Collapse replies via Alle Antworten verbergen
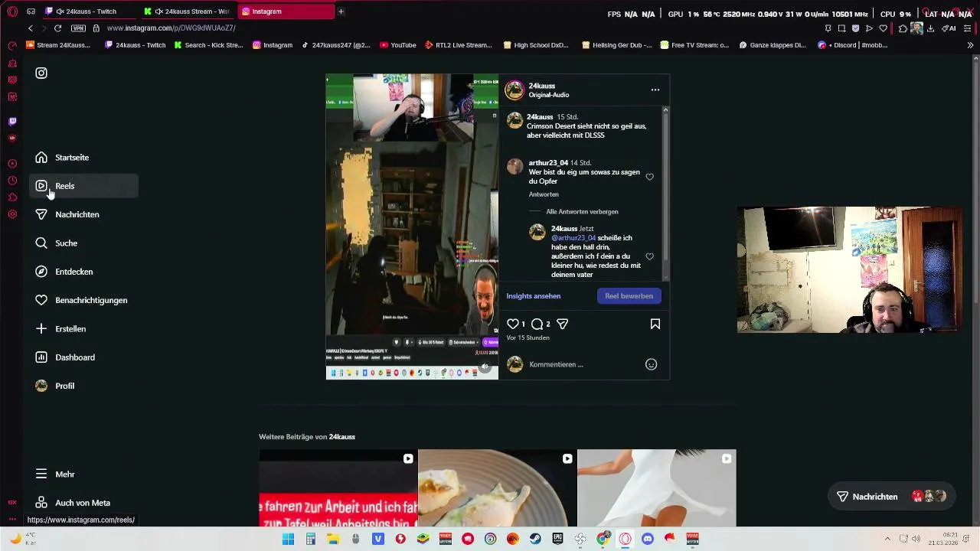This screenshot has height=551, width=980. click(582, 211)
